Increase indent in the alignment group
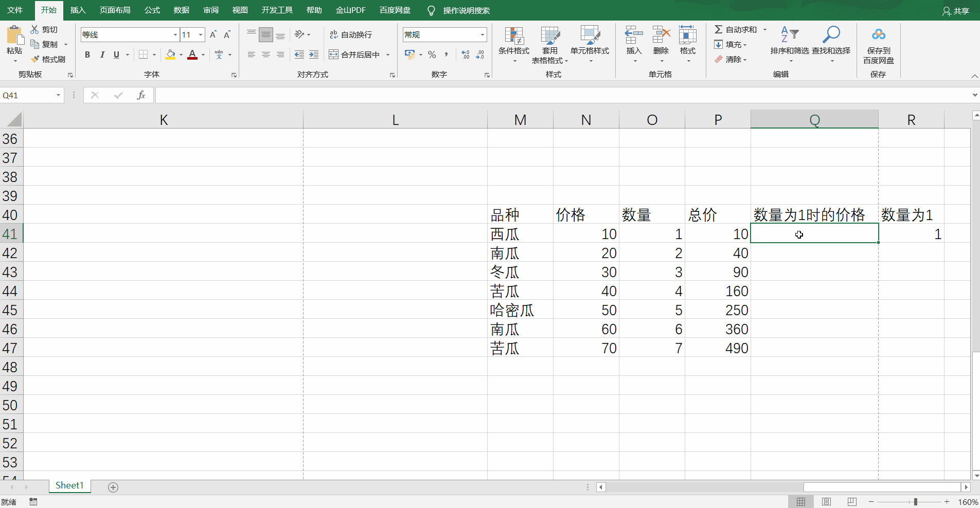Viewport: 980px width, 508px height. (x=313, y=55)
